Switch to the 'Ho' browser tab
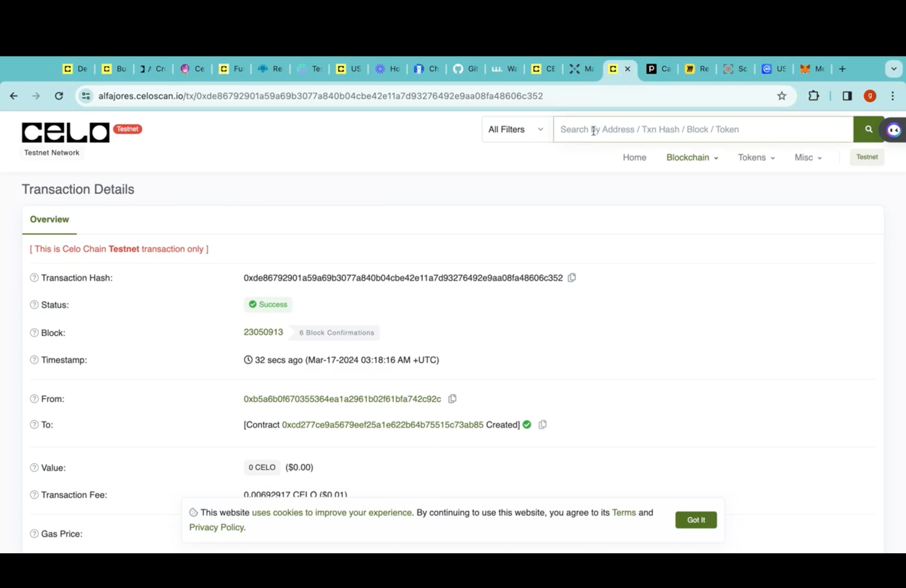 (x=387, y=69)
